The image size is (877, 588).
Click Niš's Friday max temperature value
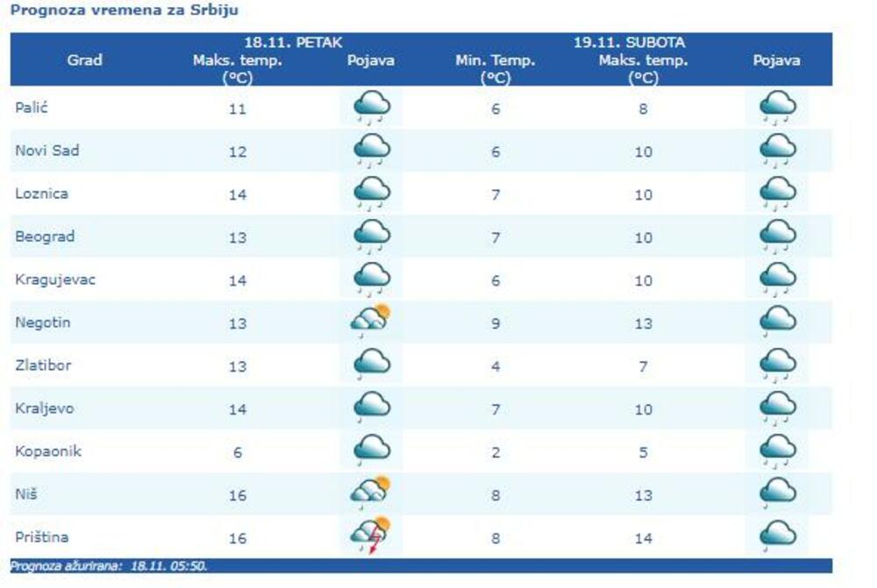point(237,495)
